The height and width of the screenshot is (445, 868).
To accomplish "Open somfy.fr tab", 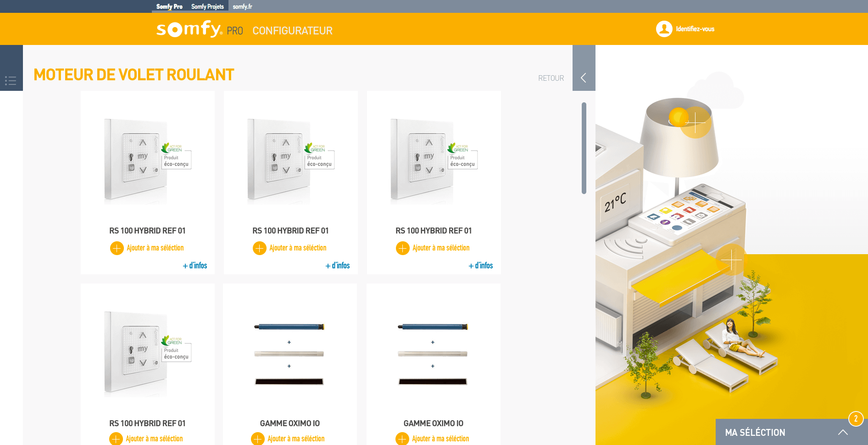I will (x=242, y=6).
